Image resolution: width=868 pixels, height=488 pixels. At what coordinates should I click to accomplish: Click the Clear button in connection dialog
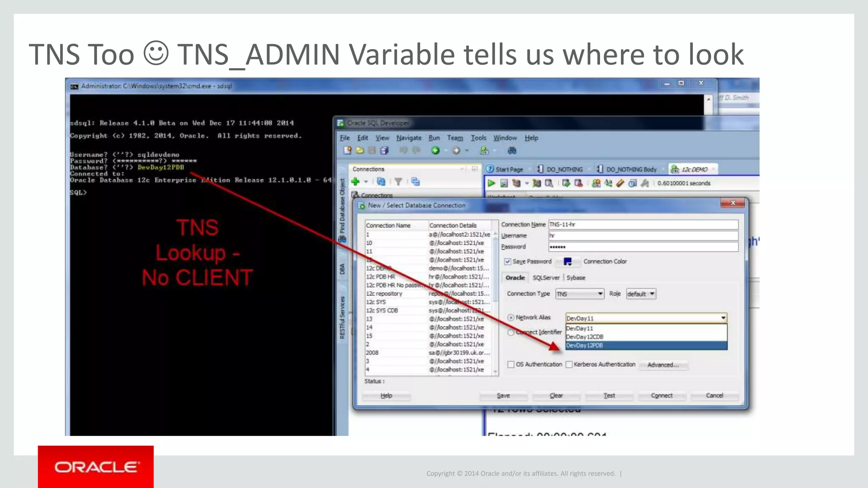coord(556,395)
